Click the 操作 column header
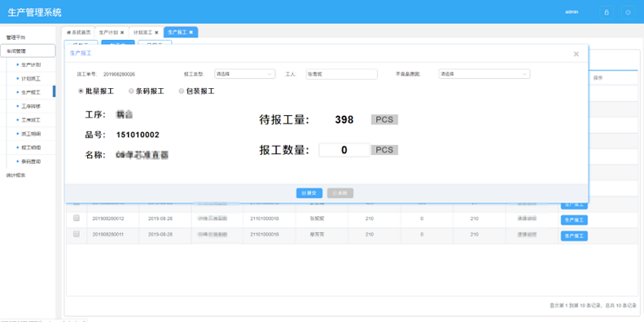This screenshot has width=644, height=322. (x=597, y=78)
